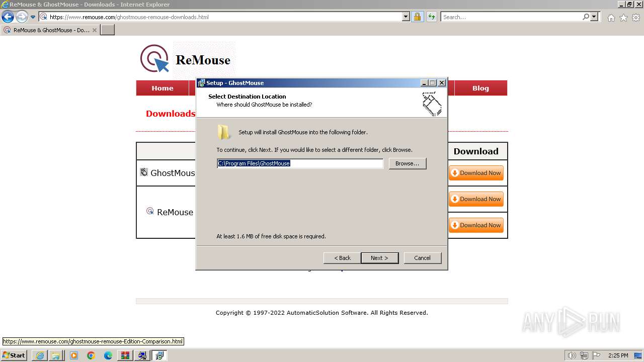Open recent pages dropdown beside forward arrow
Image resolution: width=644 pixels, height=362 pixels.
click(33, 17)
